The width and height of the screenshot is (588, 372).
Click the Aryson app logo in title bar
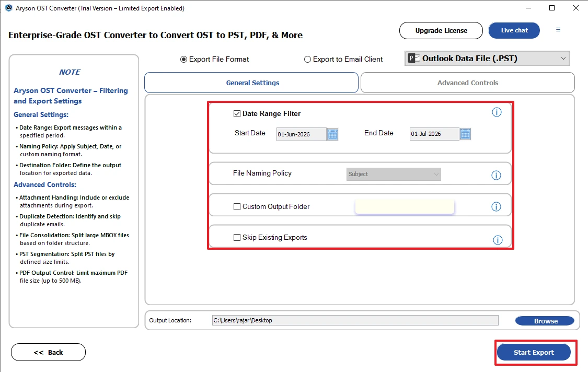(x=9, y=8)
